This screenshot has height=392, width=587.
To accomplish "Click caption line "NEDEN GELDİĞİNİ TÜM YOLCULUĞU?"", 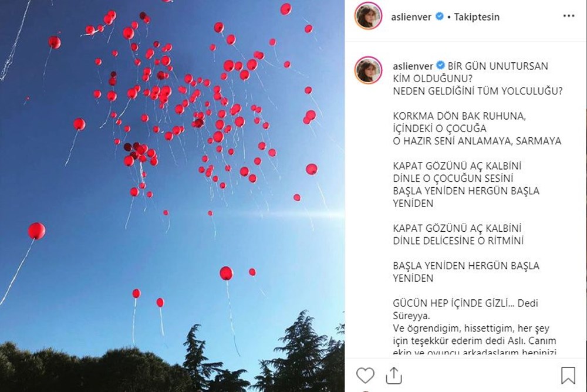I will 478,91.
